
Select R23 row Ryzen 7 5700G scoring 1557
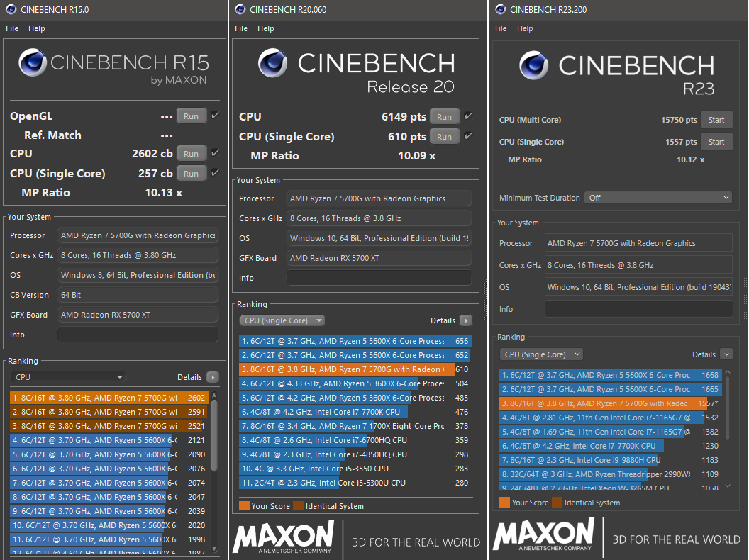pos(611,403)
